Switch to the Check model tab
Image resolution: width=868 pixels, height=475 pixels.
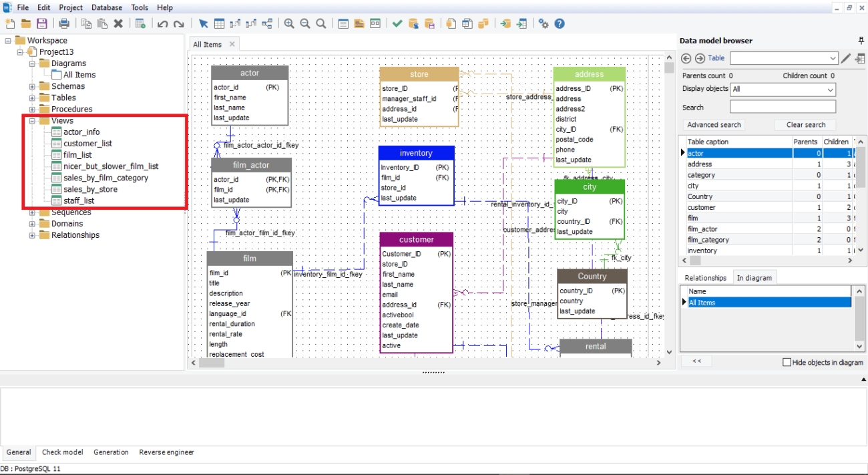pyautogui.click(x=62, y=452)
